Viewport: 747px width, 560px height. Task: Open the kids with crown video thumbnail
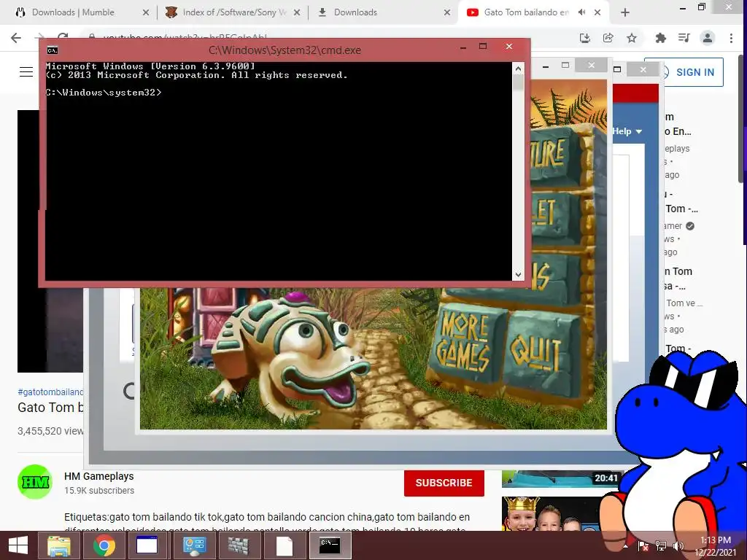(x=550, y=514)
